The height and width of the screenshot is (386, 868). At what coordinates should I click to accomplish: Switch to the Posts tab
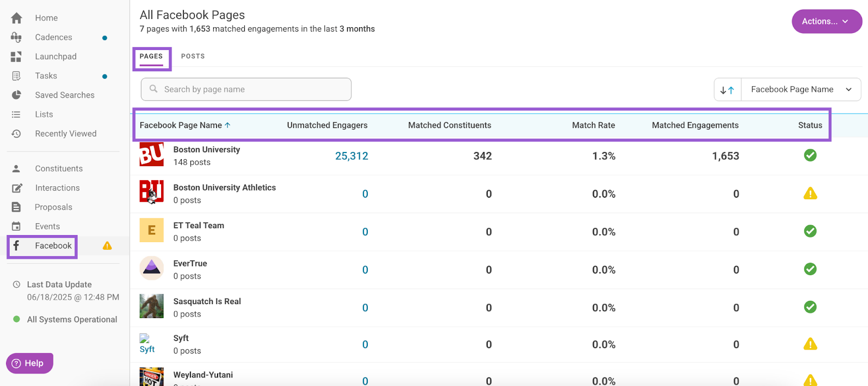[193, 56]
